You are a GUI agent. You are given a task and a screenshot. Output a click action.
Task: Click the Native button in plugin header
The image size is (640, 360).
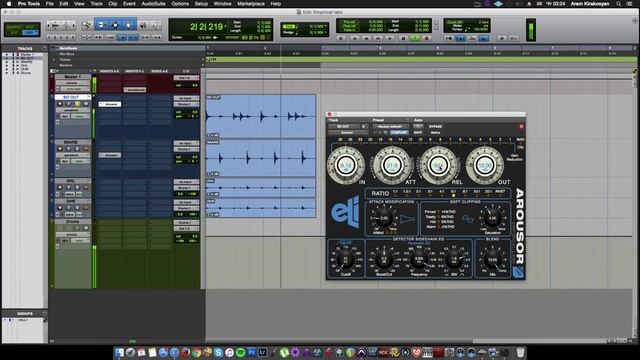(435, 132)
